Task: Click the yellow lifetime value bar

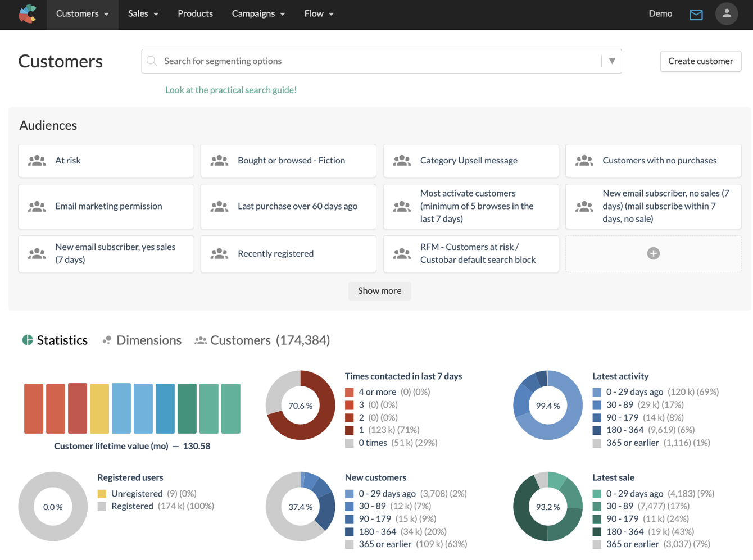Action: 99,408
